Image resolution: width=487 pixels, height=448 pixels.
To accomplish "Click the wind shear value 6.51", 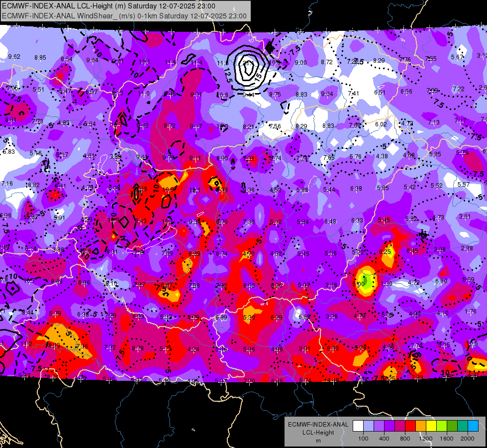I will point(380,92).
